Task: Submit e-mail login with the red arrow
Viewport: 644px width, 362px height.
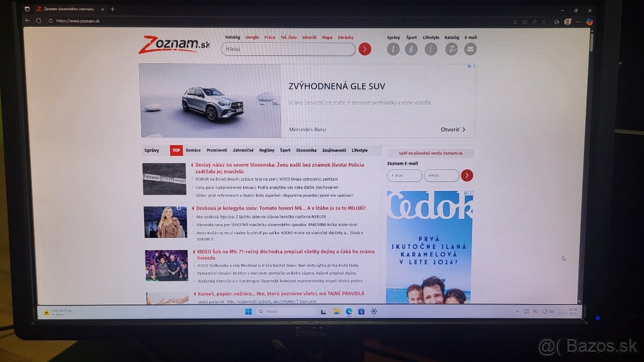Action: coord(466,175)
